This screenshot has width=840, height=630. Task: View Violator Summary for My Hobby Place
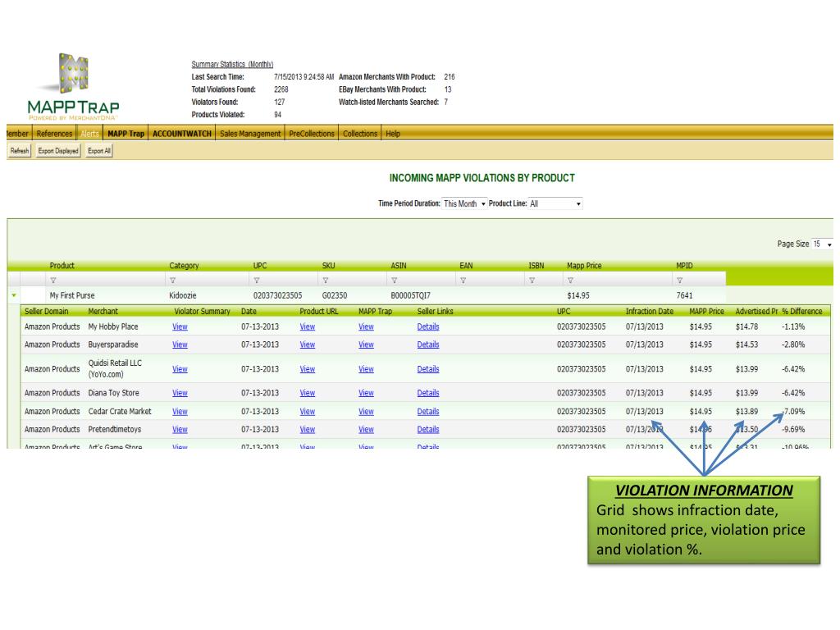[180, 326]
